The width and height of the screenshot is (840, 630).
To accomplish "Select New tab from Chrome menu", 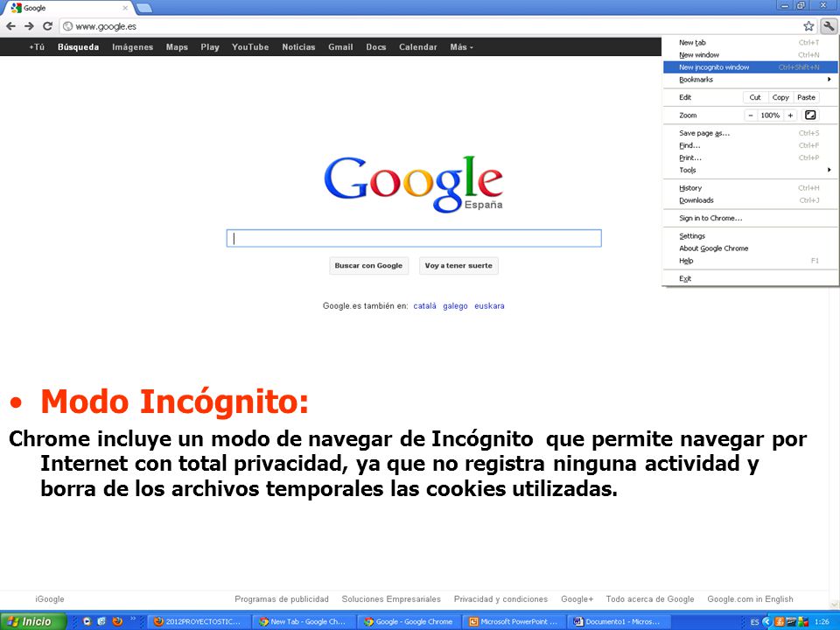I will pyautogui.click(x=750, y=42).
